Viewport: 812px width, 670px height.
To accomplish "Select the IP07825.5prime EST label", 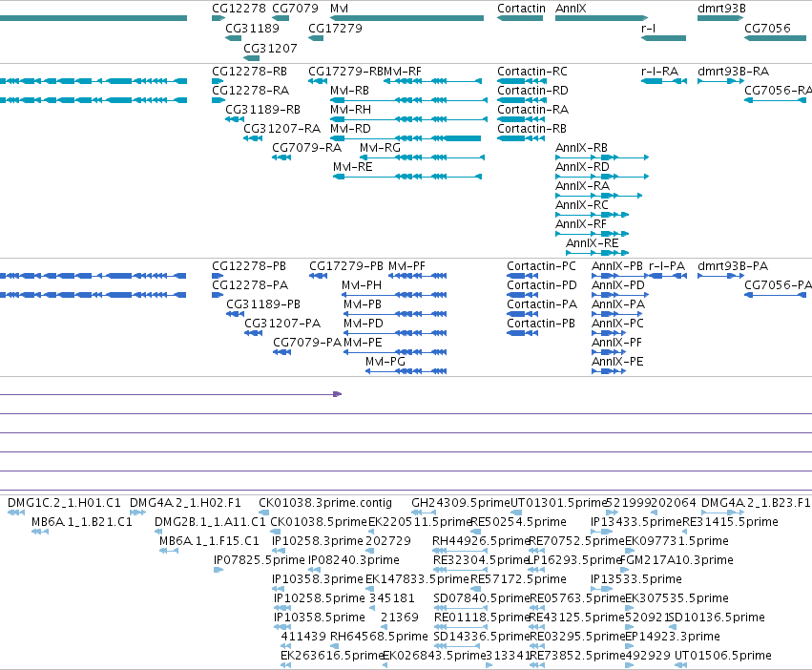I will point(259,560).
